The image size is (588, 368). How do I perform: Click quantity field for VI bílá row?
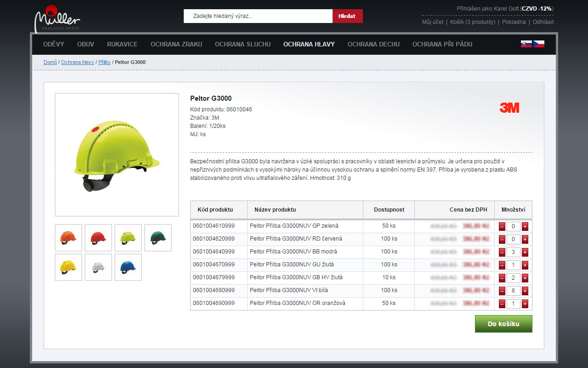click(514, 291)
